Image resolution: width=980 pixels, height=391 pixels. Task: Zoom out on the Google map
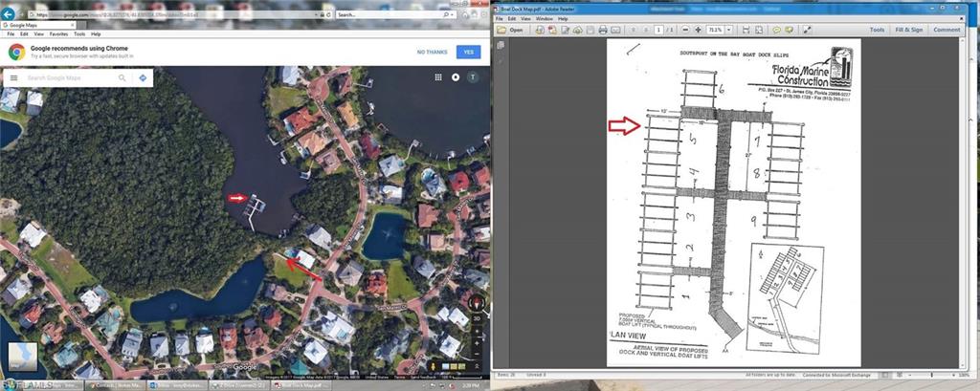tap(477, 355)
